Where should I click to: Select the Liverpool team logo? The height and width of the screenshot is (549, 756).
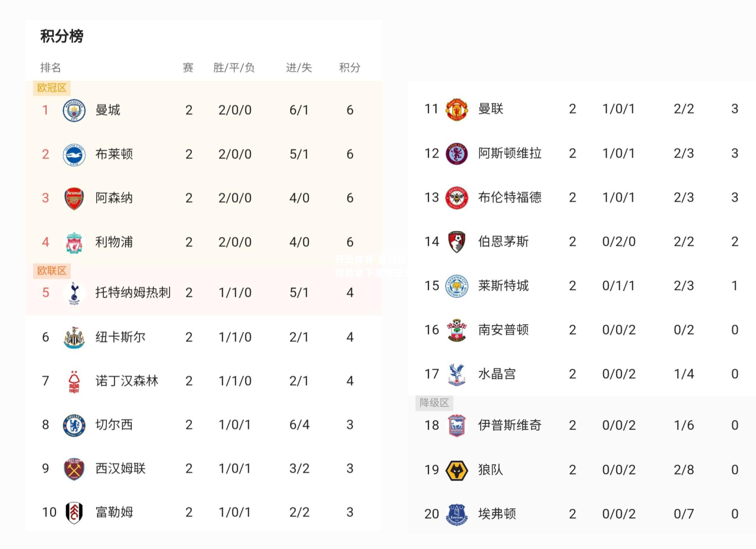click(x=74, y=243)
